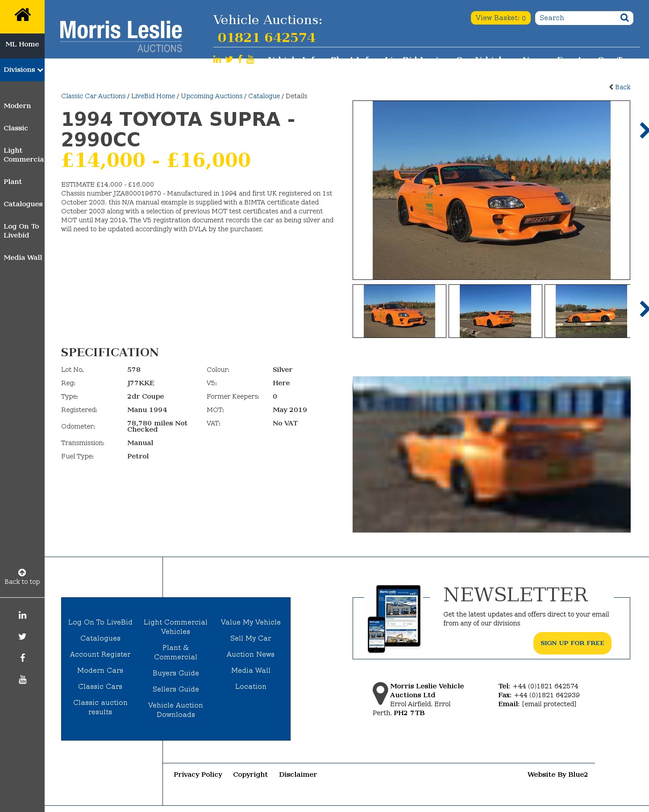Open ML Home sidebar item

pyautogui.click(x=22, y=44)
